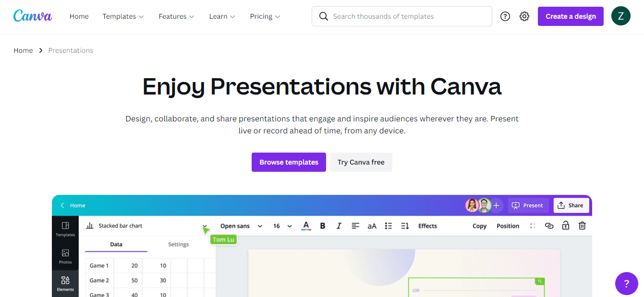The width and height of the screenshot is (644, 297).
Task: Click the Try Canva free button
Action: tap(361, 162)
